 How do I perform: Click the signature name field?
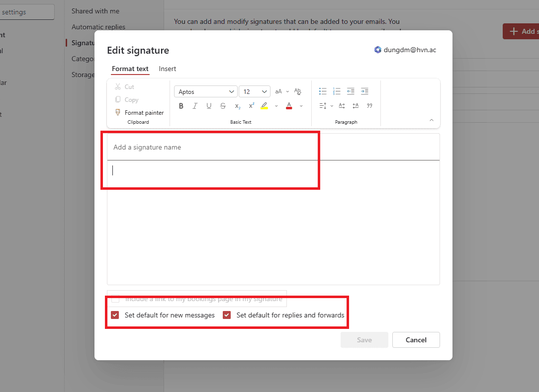coord(273,147)
